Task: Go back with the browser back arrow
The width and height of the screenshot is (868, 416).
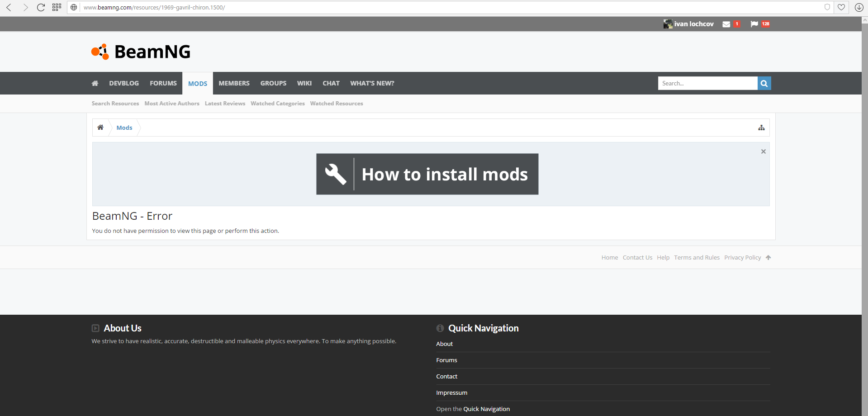Action: [x=9, y=7]
